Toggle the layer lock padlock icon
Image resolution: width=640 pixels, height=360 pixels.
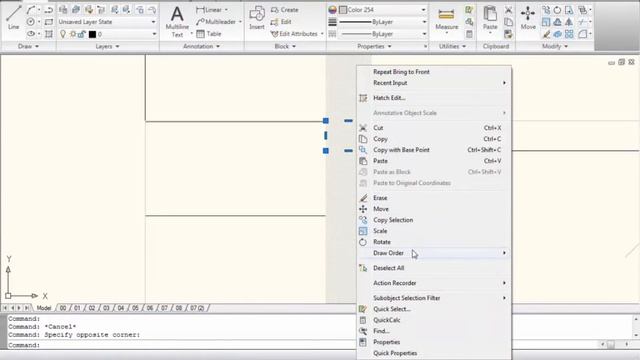click(x=82, y=34)
